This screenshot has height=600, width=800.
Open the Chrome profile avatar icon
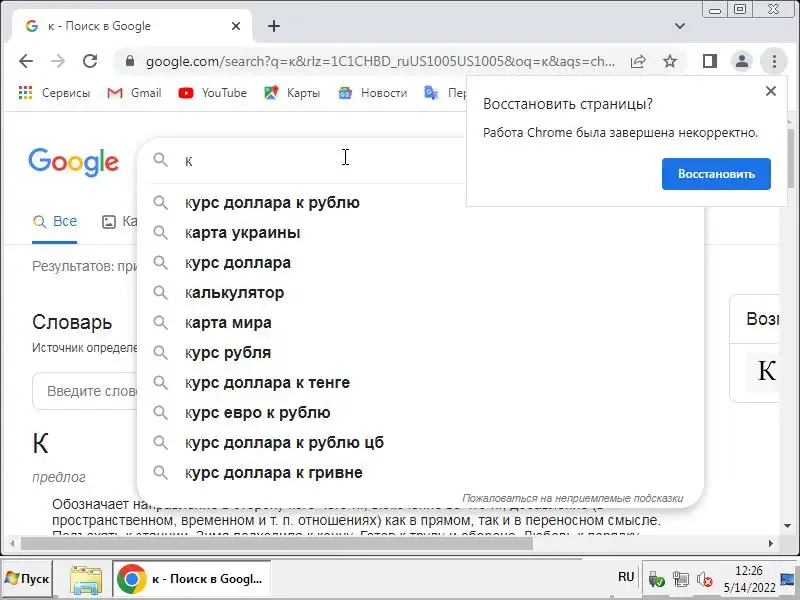click(x=742, y=61)
